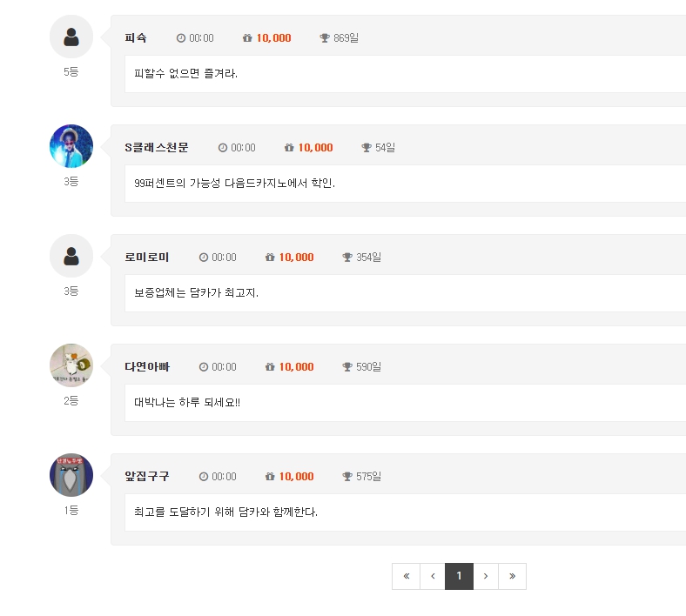This screenshot has height=616, width=686.
Task: Click the username 앞집구구
Action: [x=147, y=477]
